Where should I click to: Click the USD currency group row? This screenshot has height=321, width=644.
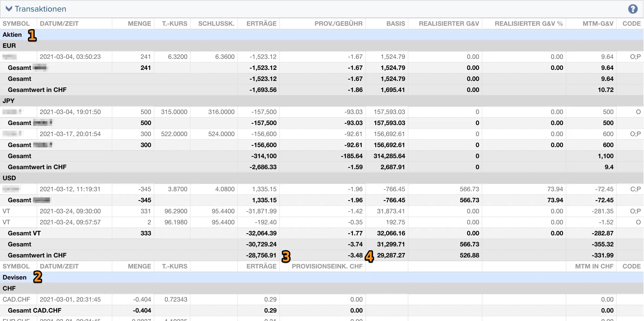point(9,178)
